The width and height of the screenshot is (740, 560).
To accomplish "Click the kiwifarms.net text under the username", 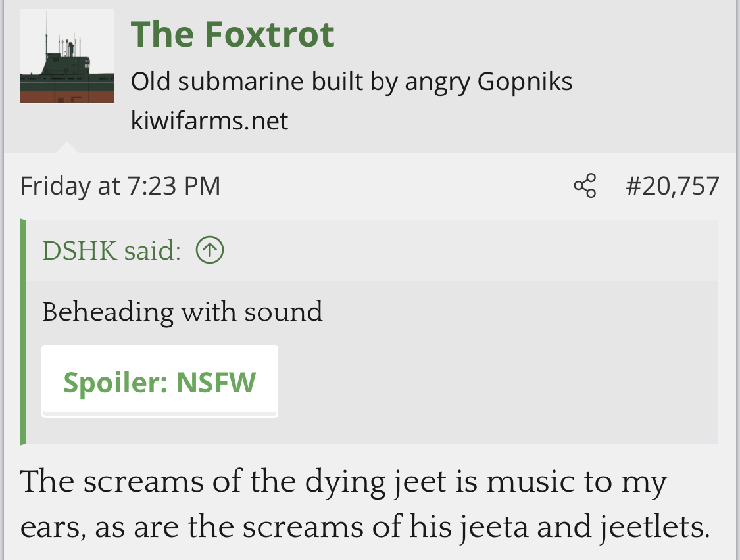I will tap(209, 121).
